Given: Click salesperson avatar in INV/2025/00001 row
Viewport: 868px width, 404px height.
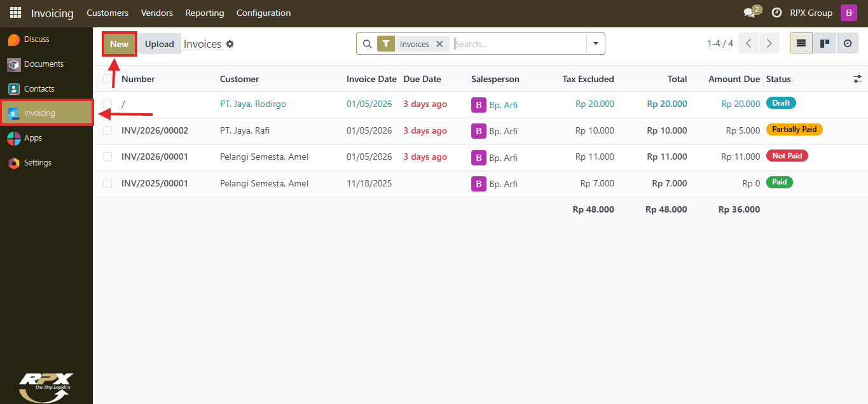Looking at the screenshot, I should pyautogui.click(x=479, y=184).
